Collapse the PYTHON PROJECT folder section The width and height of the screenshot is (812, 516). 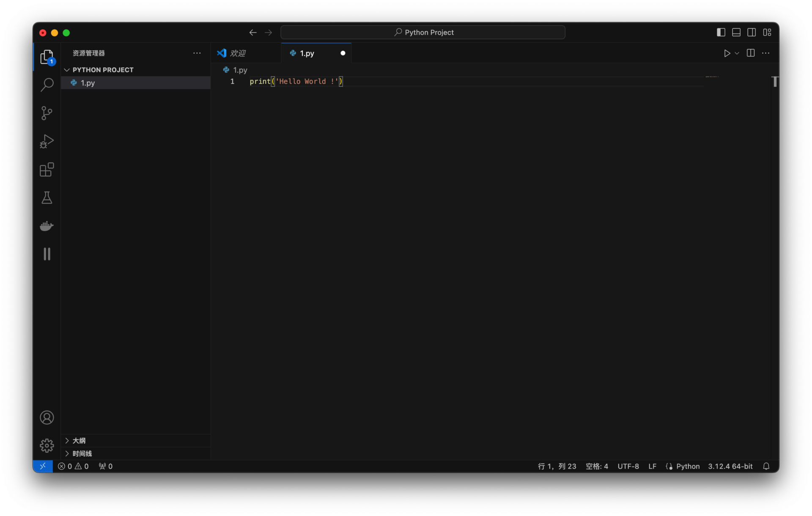(x=136, y=70)
